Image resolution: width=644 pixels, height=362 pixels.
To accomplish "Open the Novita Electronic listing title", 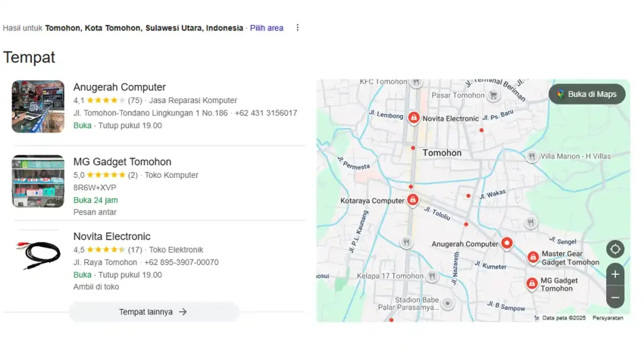I will coord(111,236).
